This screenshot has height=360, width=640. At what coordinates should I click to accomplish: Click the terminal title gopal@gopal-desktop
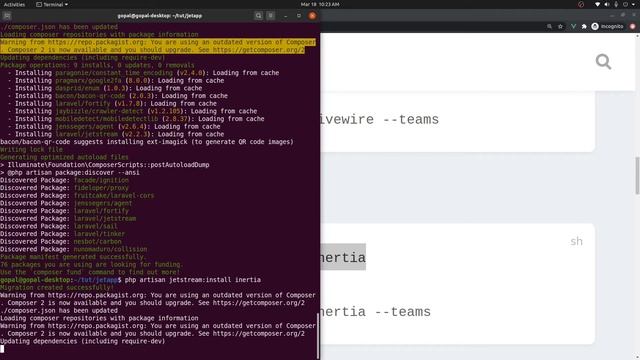point(160,16)
